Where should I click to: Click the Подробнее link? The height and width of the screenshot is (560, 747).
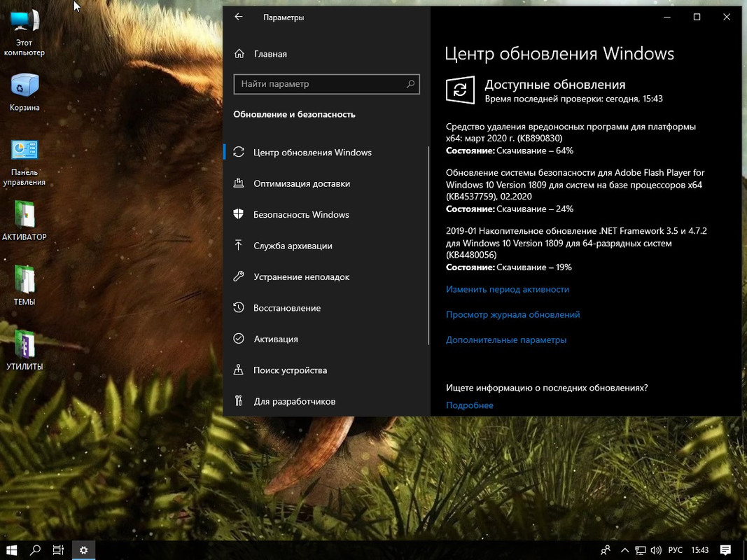pyautogui.click(x=470, y=405)
